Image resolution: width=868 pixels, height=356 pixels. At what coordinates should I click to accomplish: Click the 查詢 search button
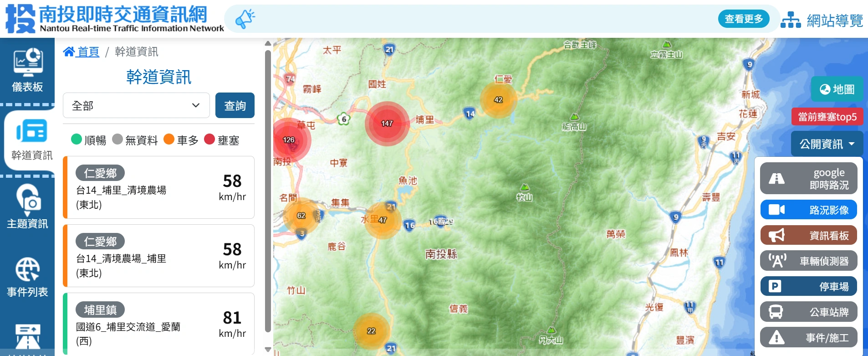(x=235, y=105)
